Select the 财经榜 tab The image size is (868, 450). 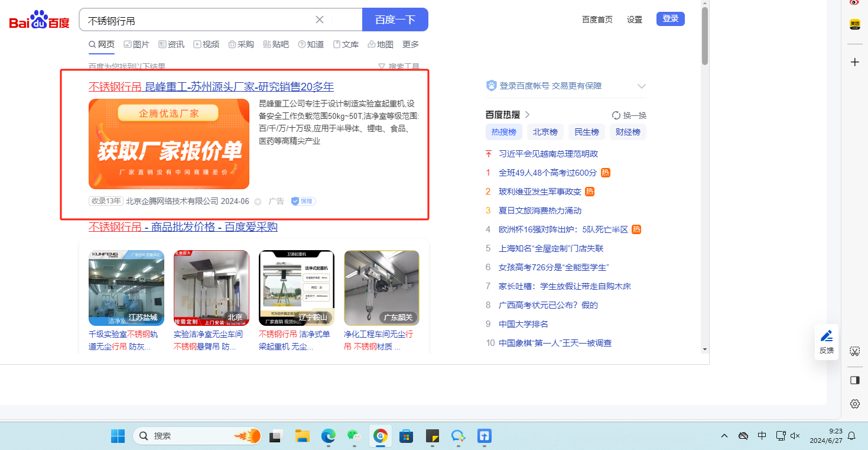point(628,132)
